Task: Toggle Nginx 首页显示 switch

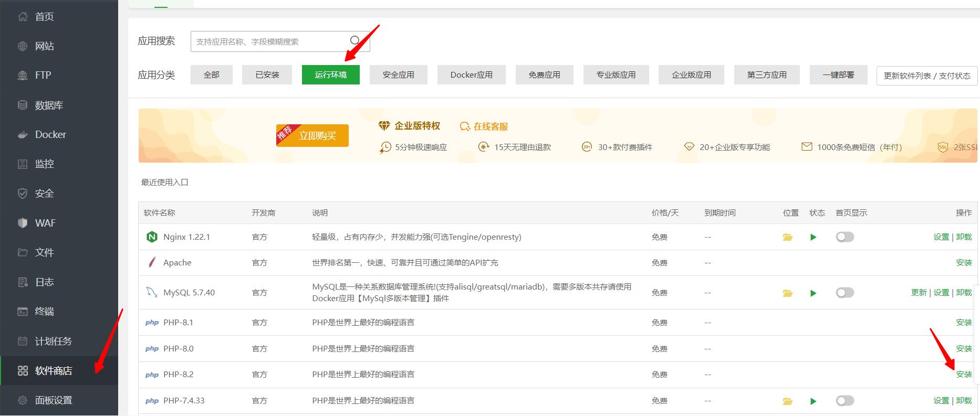Action: click(845, 237)
